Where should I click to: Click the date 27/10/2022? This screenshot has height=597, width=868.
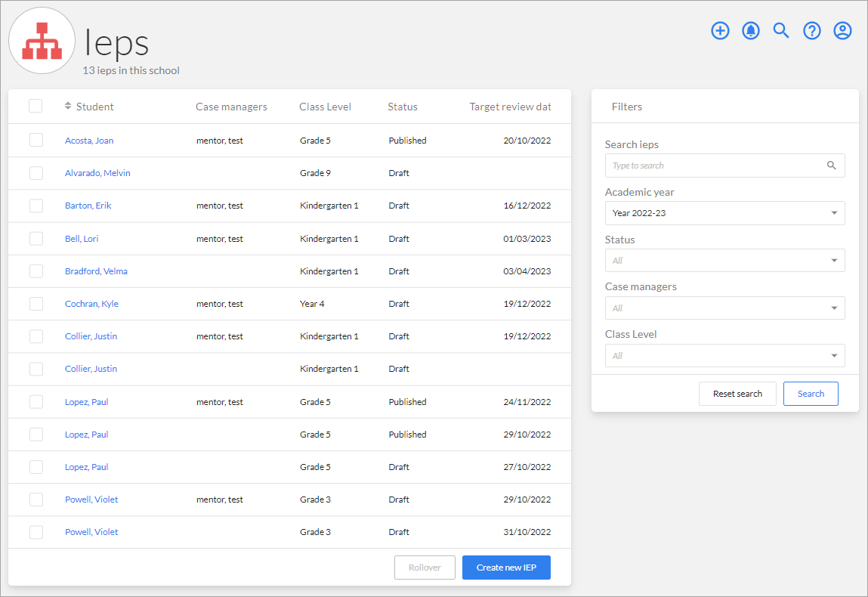coord(527,467)
